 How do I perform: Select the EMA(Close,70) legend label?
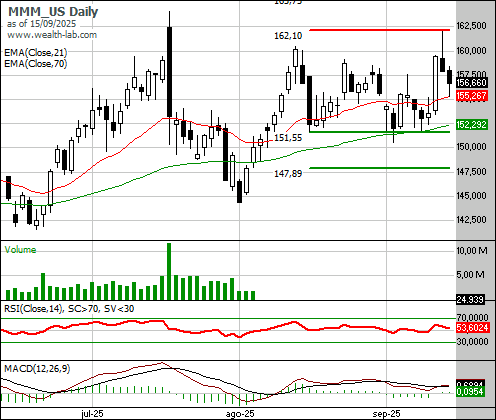[x=36, y=63]
